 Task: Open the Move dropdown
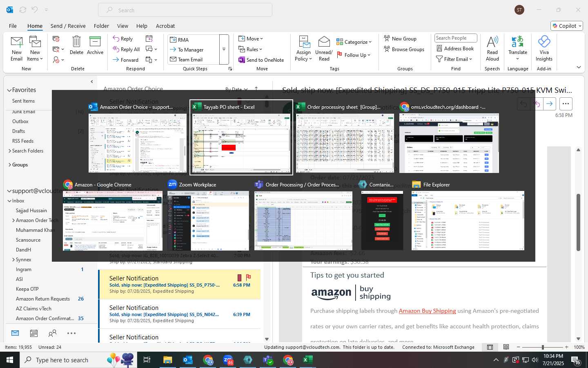(x=251, y=39)
